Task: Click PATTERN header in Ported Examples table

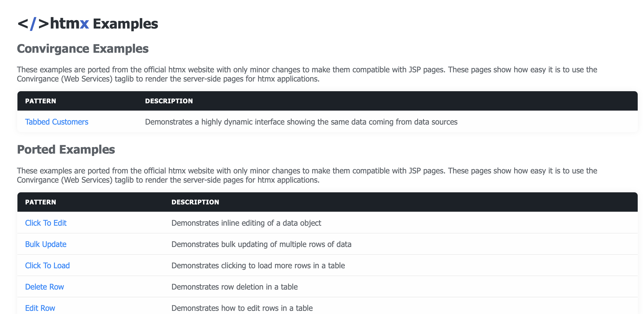Action: click(x=40, y=202)
